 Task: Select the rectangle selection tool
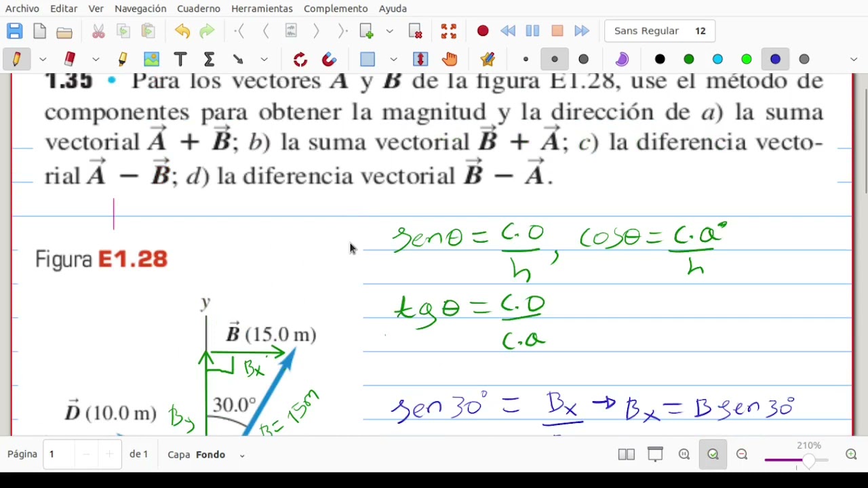tap(368, 60)
